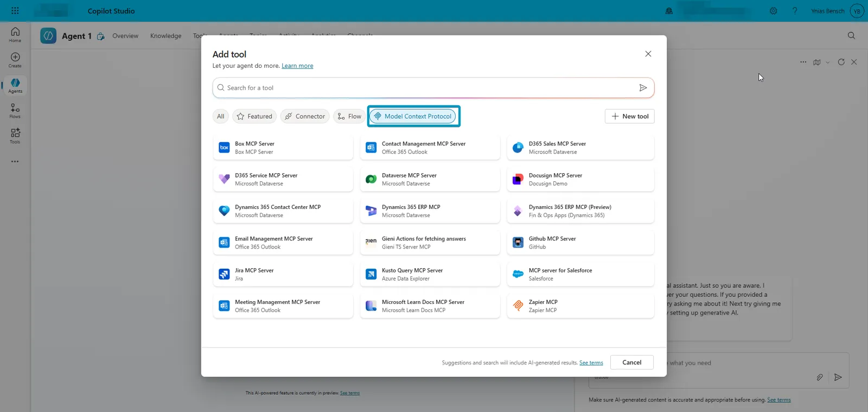The height and width of the screenshot is (412, 868).
Task: Click the chat send message arrow
Action: coord(838,377)
